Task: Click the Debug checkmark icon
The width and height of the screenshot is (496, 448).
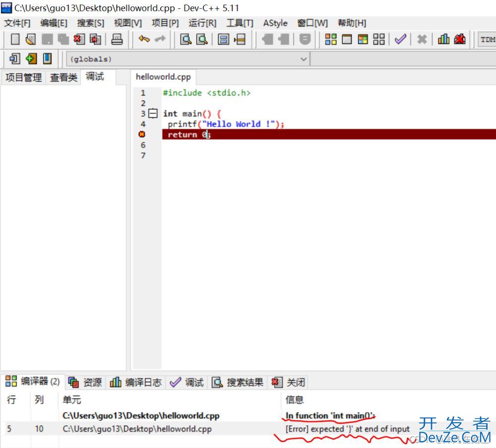Action: click(400, 39)
